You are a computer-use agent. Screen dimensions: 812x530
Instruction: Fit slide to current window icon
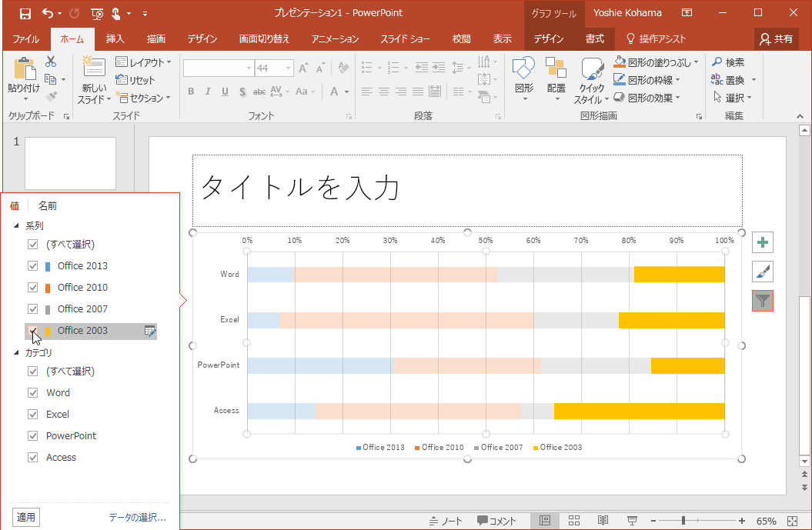pos(792,522)
